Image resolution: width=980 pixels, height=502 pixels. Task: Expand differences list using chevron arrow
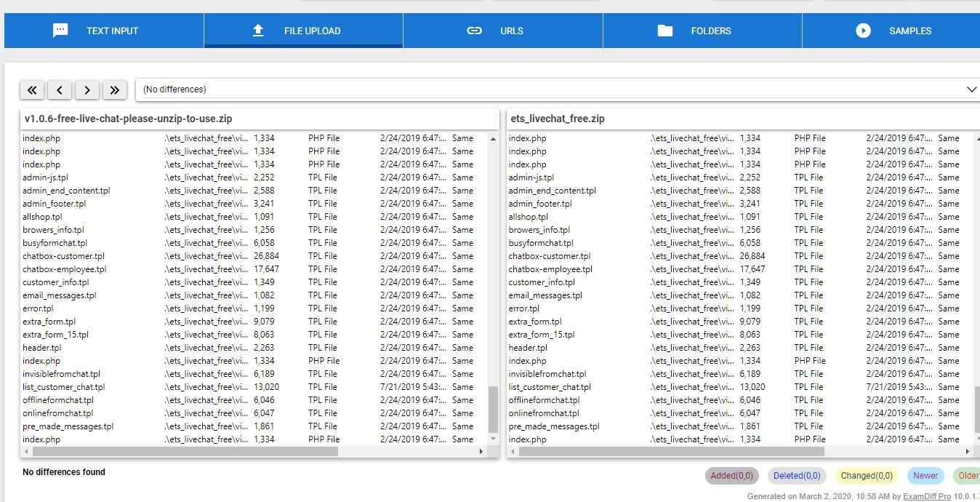tap(971, 89)
